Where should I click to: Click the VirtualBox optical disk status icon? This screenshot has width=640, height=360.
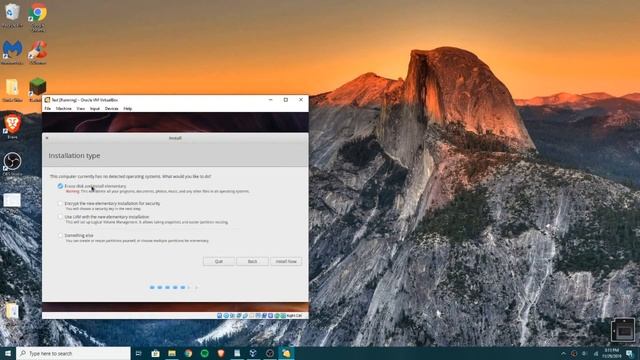[x=226, y=316]
